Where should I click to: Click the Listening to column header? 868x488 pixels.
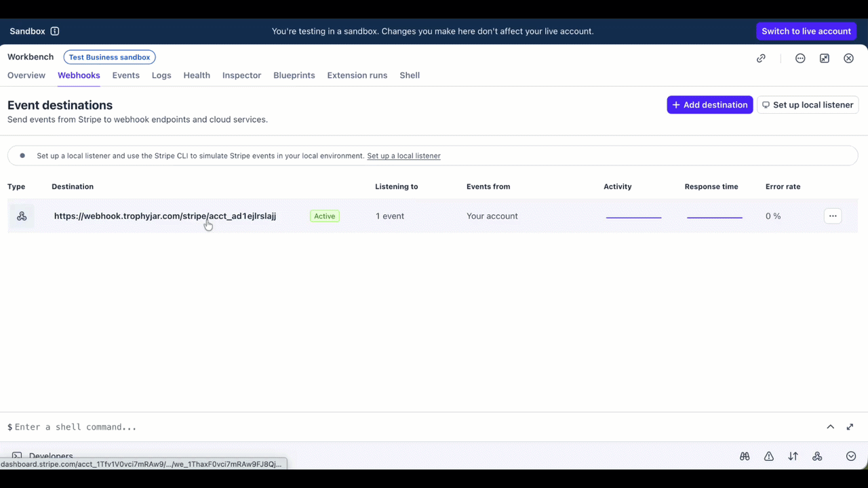pos(397,186)
